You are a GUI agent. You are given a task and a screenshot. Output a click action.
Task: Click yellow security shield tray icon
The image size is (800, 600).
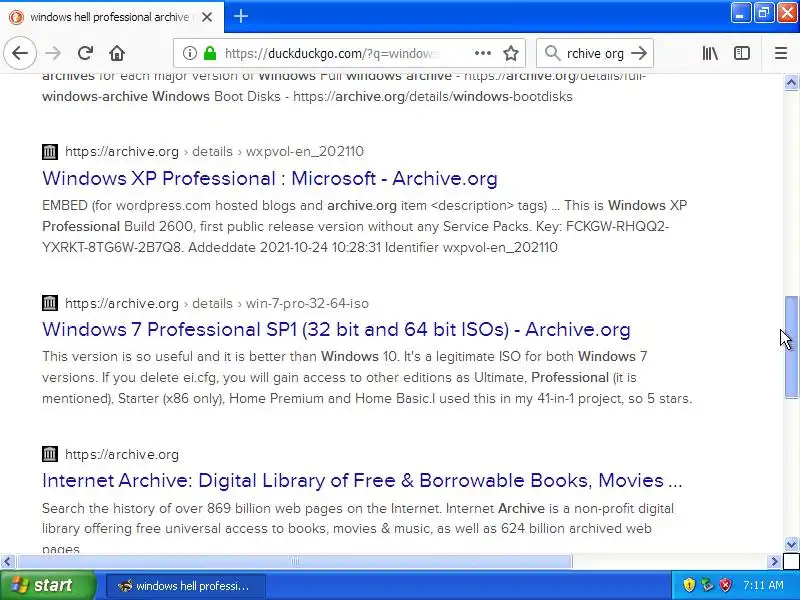tap(689, 585)
